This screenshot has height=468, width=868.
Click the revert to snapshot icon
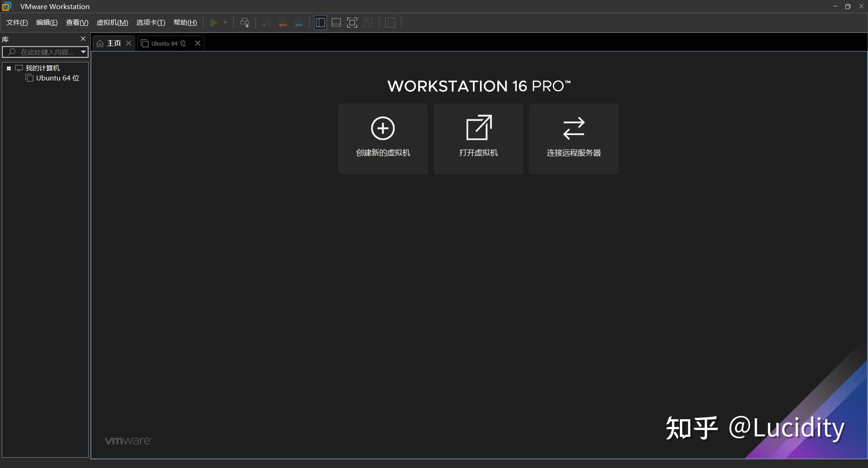(283, 23)
